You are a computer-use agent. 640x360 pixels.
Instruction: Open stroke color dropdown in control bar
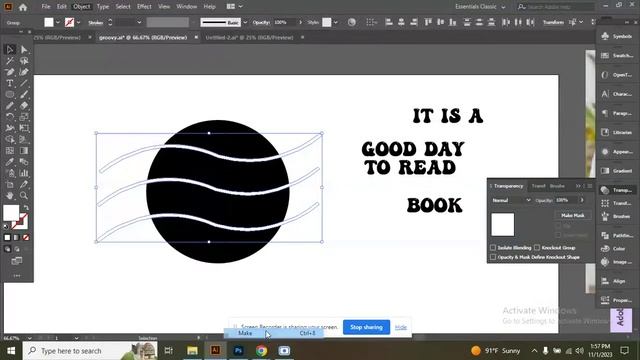tap(78, 22)
